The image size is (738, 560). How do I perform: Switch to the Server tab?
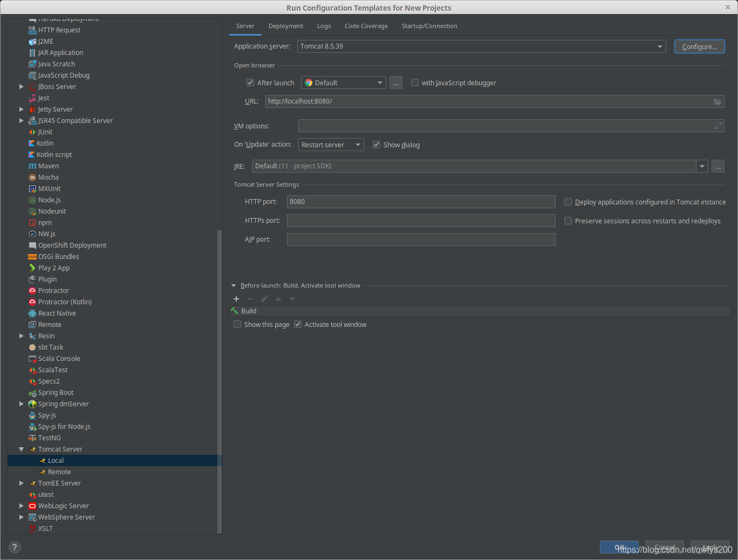(245, 26)
